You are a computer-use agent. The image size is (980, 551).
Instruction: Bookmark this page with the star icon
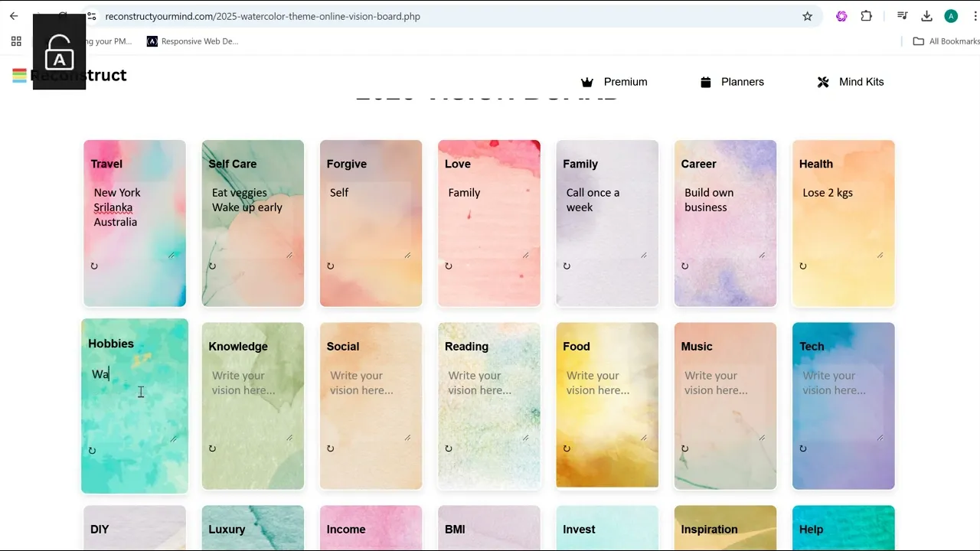point(807,16)
